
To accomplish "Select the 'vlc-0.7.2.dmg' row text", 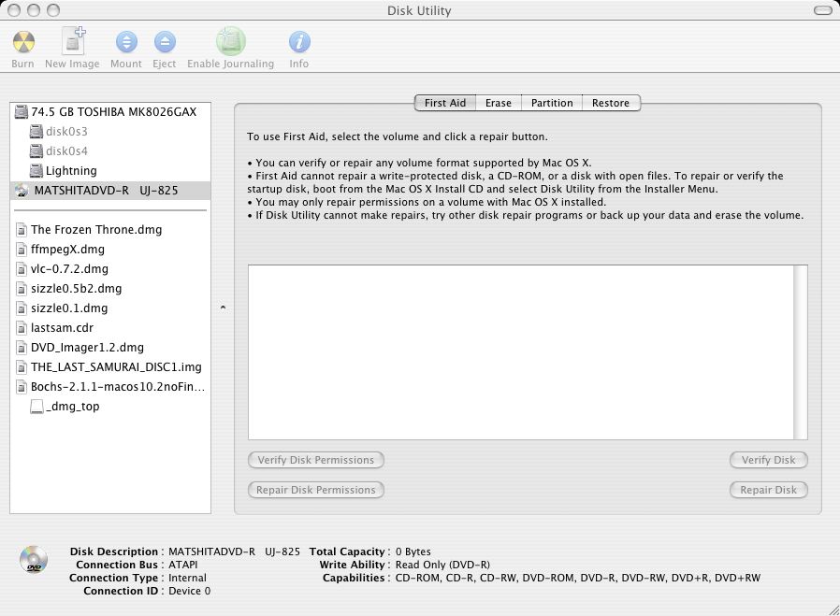I will [69, 268].
